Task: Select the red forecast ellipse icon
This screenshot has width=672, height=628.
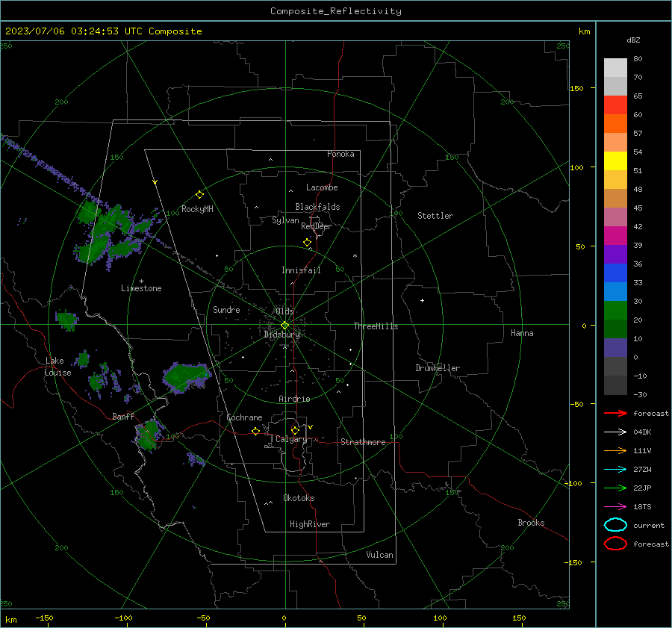Action: [x=615, y=544]
